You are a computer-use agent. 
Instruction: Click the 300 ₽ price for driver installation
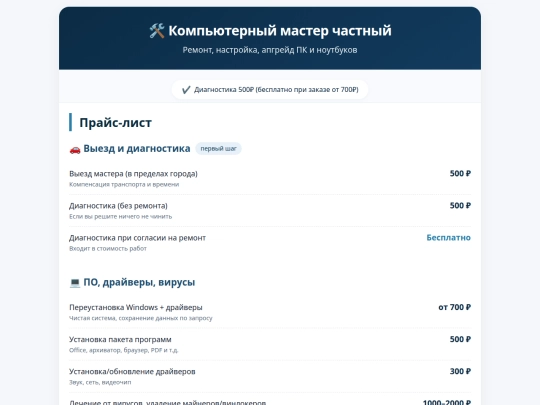click(x=460, y=371)
